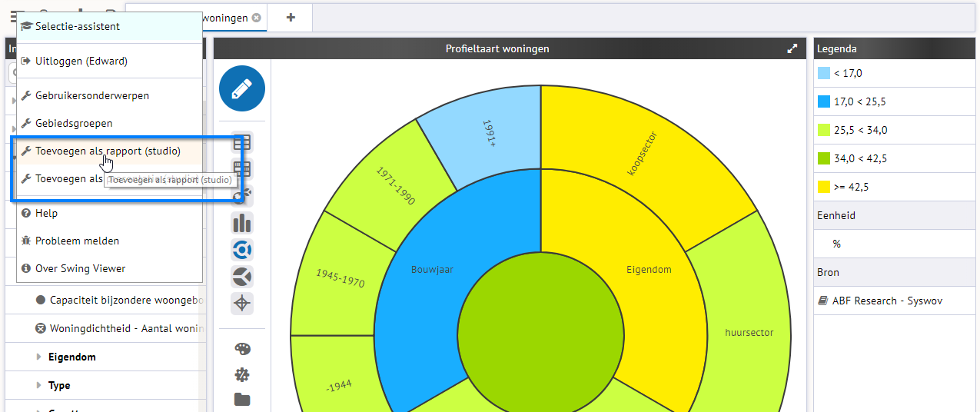Click the wrench icon beside Gebiedsgroepen
This screenshot has width=980, height=412.
coord(26,123)
